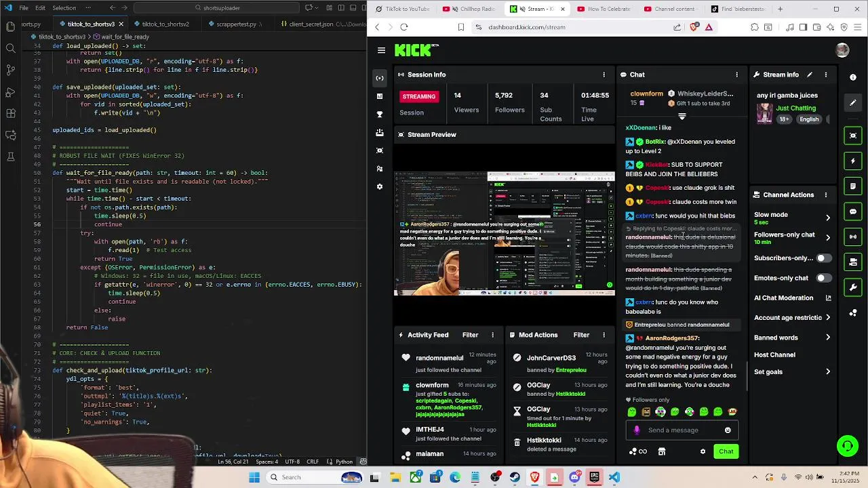This screenshot has width=868, height=488.
Task: Click the Stream Preview video thumbnail
Action: coord(504,233)
